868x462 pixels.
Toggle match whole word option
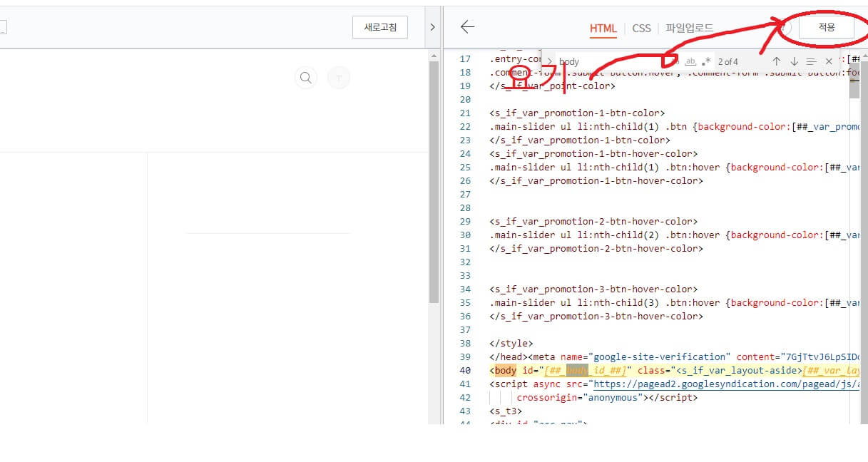coord(690,61)
